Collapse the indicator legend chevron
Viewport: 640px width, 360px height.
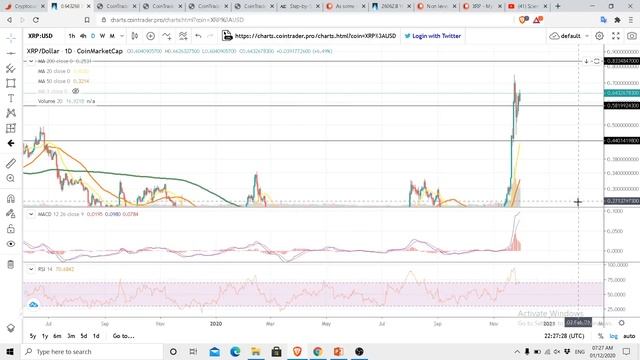click(31, 61)
